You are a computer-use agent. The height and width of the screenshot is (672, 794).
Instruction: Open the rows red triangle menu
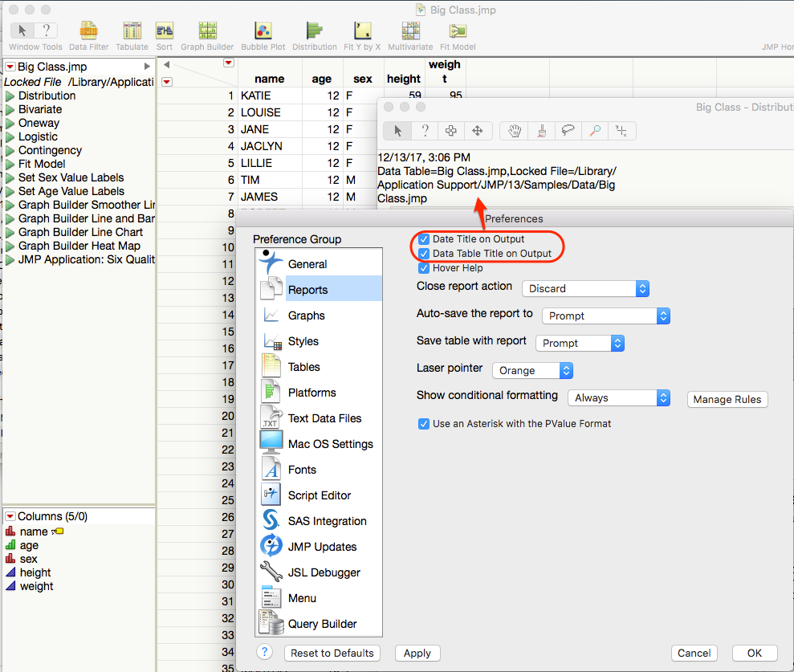(x=167, y=82)
